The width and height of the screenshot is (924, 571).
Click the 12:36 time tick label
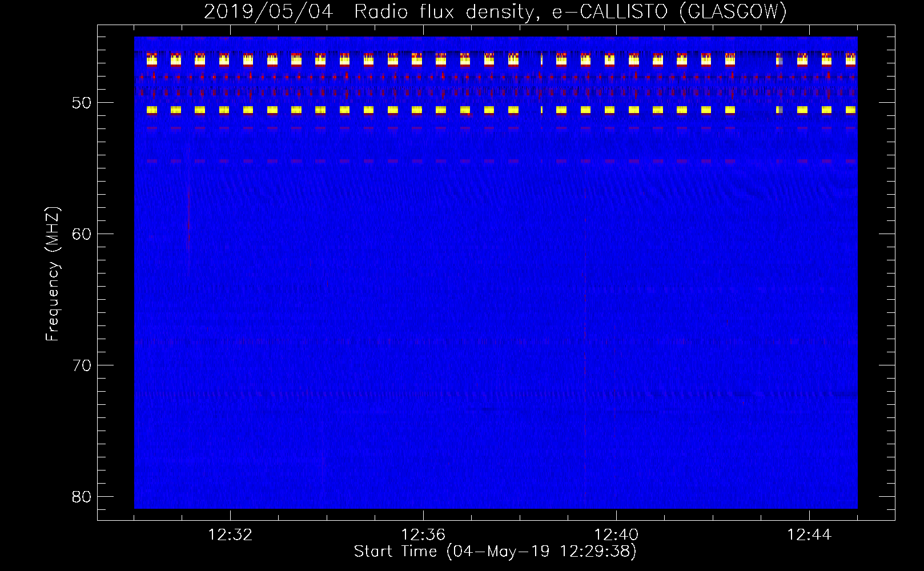(x=423, y=535)
